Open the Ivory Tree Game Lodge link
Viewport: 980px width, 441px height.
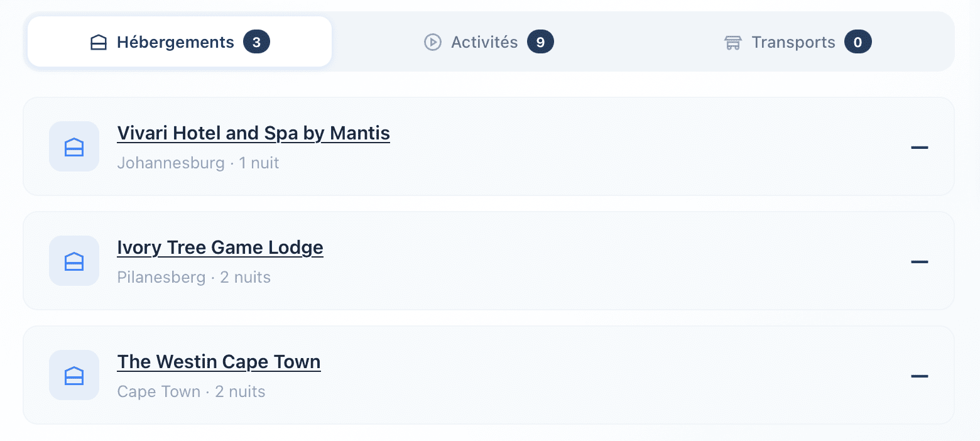220,248
